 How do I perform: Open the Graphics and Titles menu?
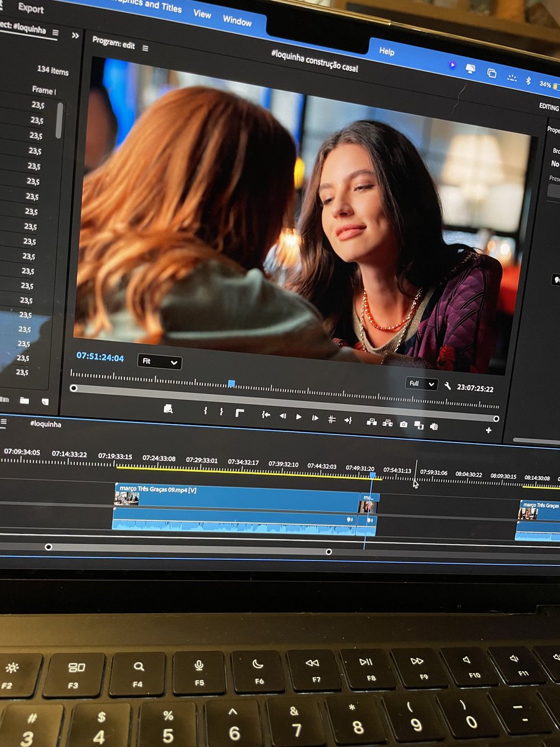pos(146,6)
